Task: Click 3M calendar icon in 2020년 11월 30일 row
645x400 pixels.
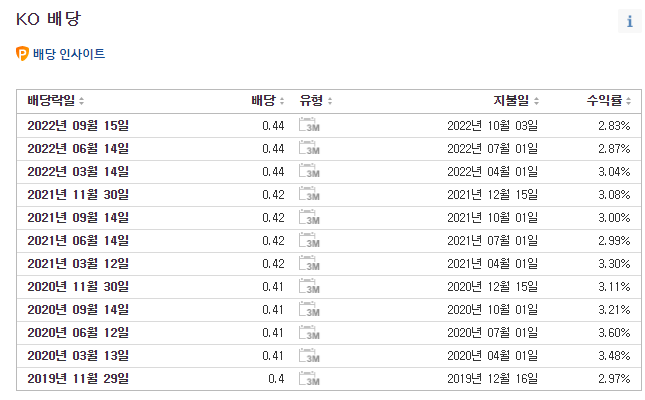Action: coord(309,286)
